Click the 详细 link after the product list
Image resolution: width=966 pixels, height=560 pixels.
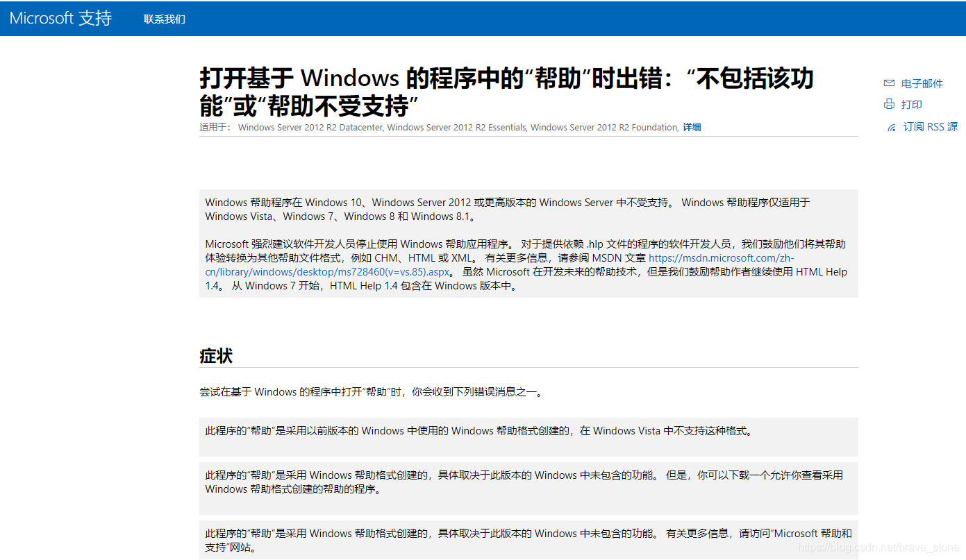pyautogui.click(x=692, y=127)
